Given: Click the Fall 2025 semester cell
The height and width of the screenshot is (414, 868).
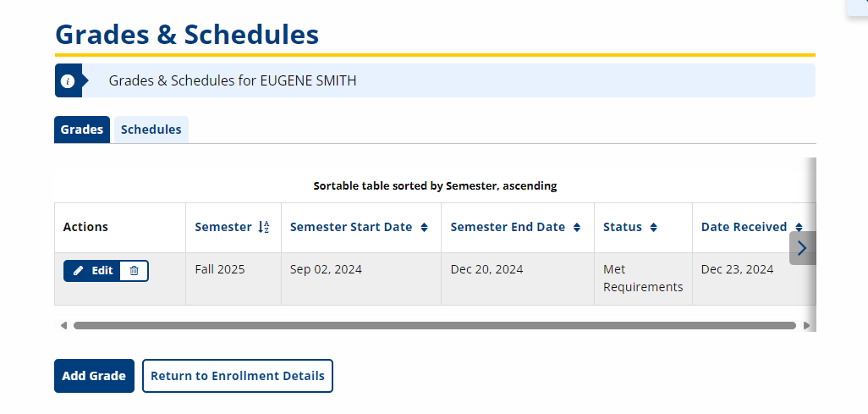Looking at the screenshot, I should coord(220,269).
